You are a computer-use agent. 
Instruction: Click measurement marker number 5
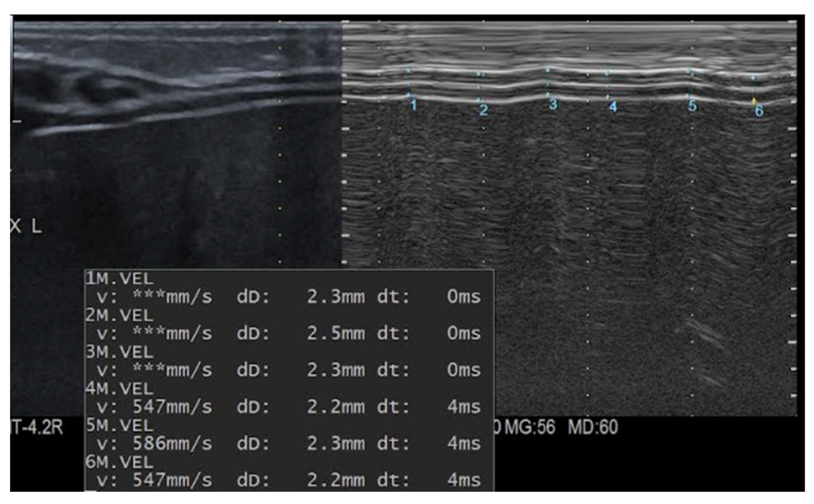[692, 106]
